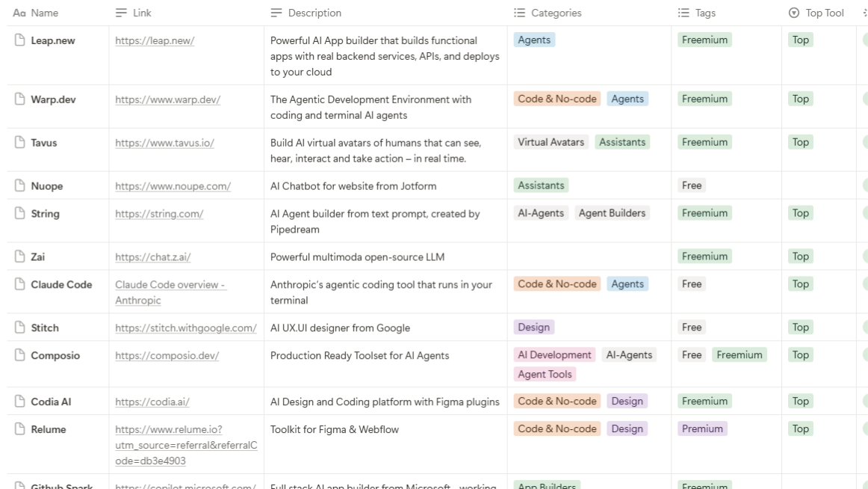Click Assistants tag in Nuope row
The image size is (868, 489).
click(541, 185)
